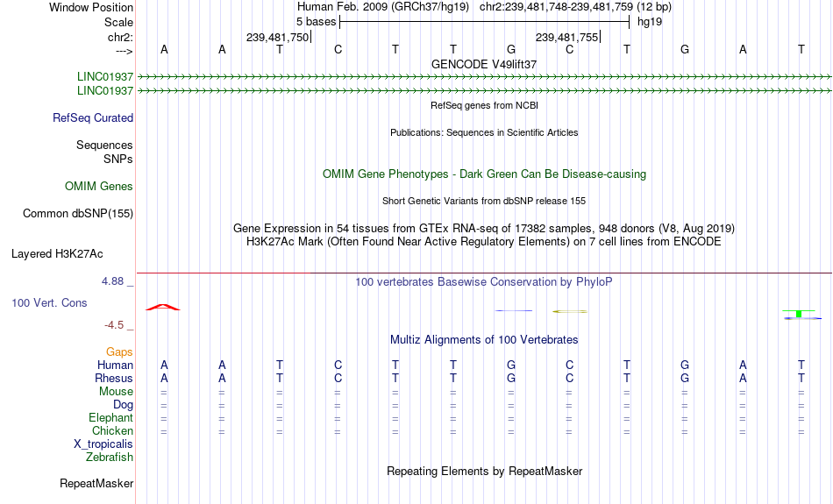Click the Layered H3K27Ac track label

click(x=57, y=254)
